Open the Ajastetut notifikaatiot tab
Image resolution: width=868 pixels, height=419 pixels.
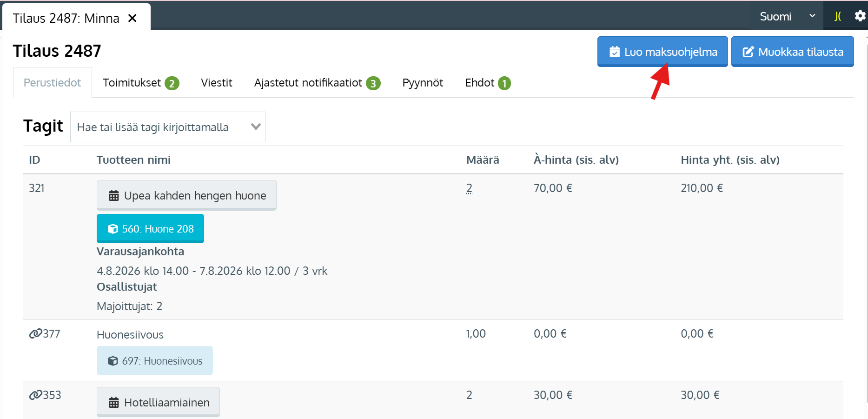pyautogui.click(x=317, y=83)
